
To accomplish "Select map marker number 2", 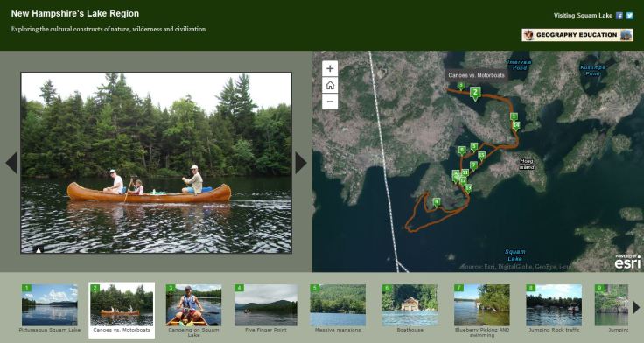I will click(x=475, y=93).
